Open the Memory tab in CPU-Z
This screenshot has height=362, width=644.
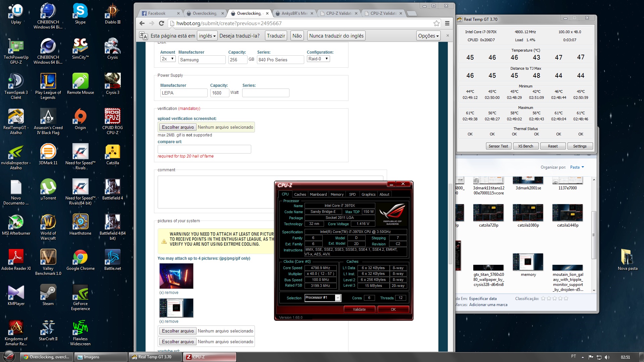(x=337, y=194)
